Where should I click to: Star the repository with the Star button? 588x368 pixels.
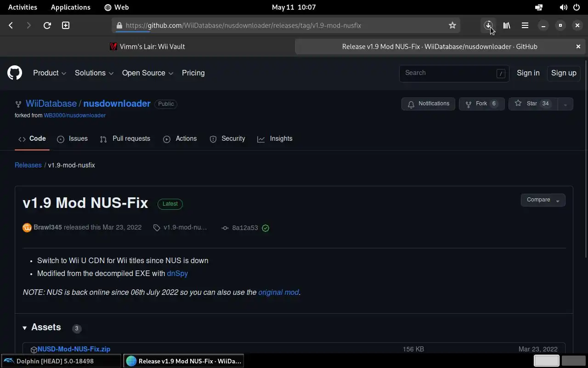533,103
